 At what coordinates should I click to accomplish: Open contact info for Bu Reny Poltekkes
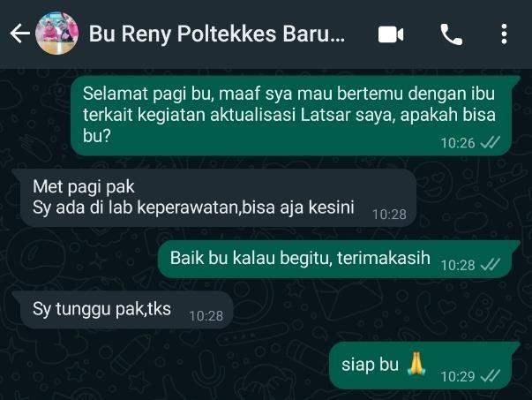(x=217, y=34)
